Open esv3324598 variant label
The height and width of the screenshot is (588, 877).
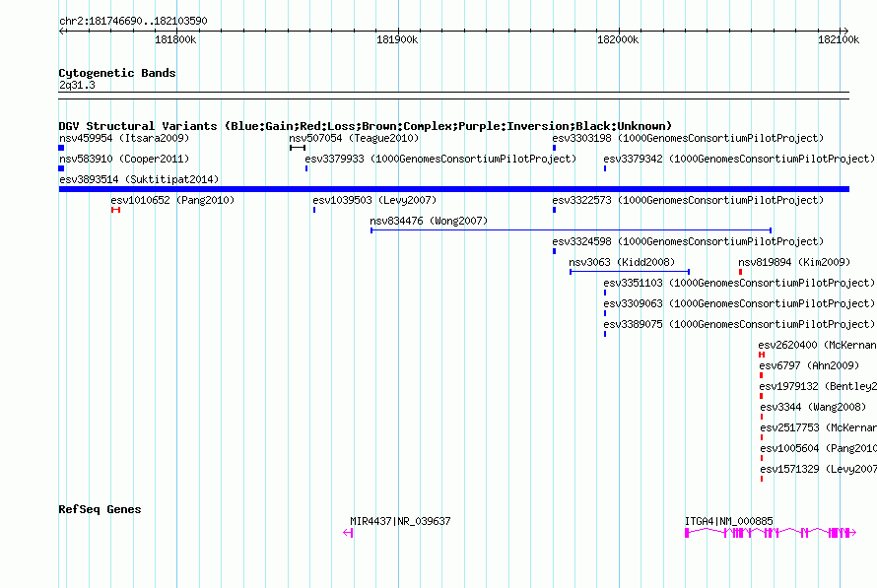click(x=688, y=241)
